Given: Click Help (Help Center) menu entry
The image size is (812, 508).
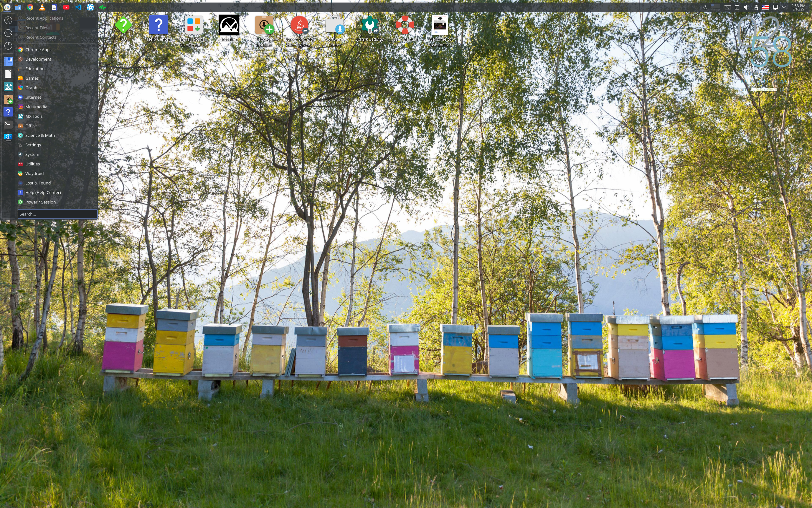Looking at the screenshot, I should [57, 192].
